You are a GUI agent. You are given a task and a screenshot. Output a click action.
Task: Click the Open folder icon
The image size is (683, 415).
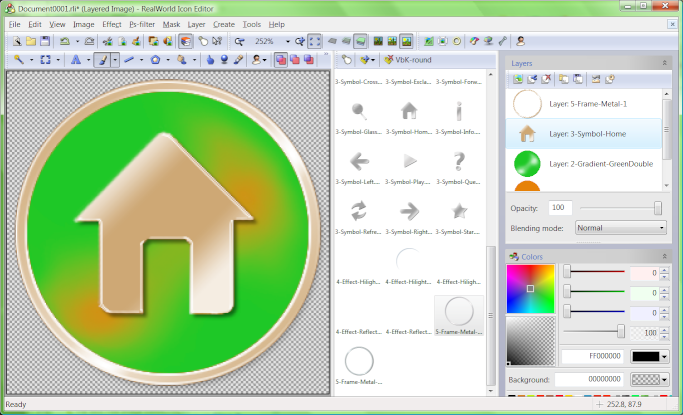(31, 41)
